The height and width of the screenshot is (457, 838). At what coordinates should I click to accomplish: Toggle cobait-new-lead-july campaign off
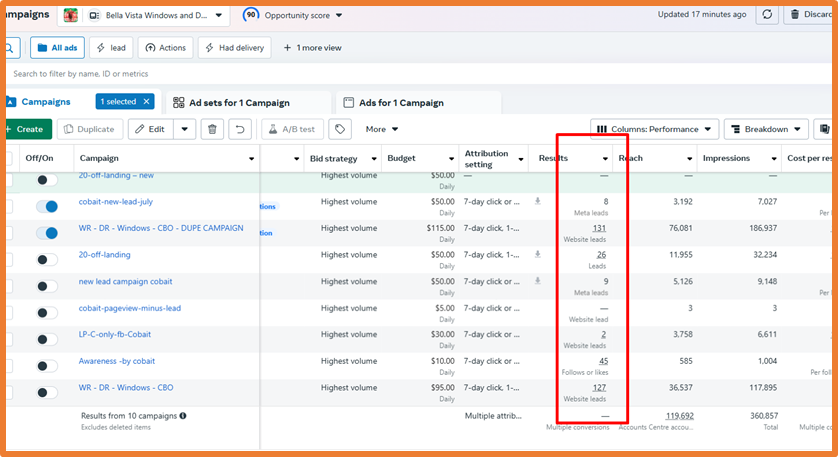(x=47, y=206)
